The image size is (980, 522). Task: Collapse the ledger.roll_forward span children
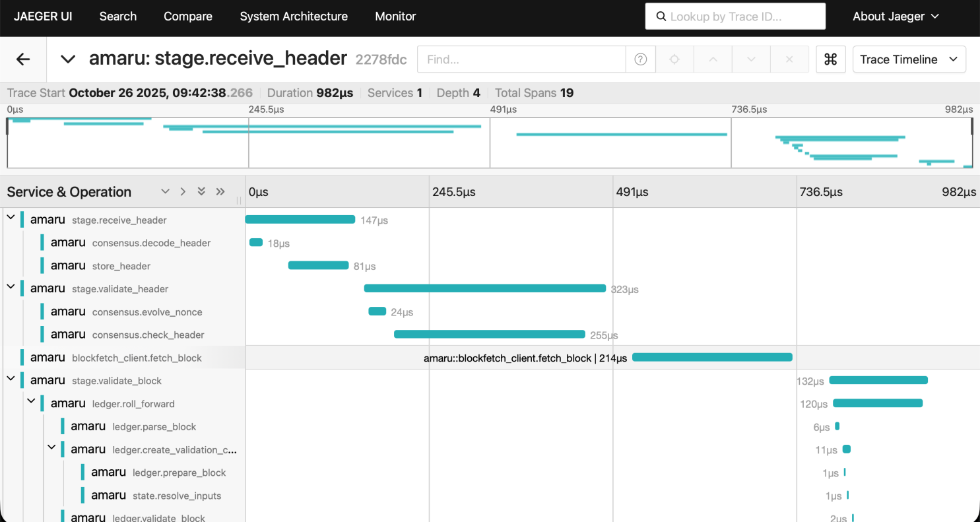tap(31, 403)
